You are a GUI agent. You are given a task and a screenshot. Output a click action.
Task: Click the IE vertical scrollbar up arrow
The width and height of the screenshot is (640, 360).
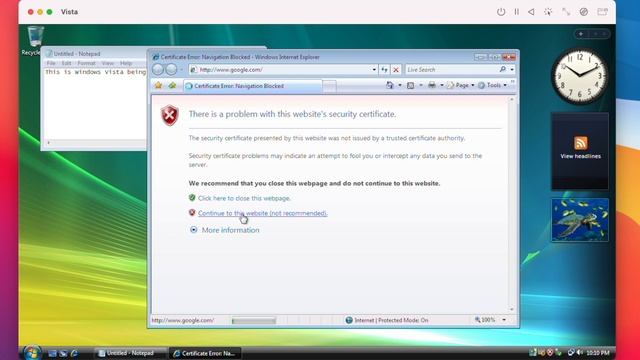point(512,99)
